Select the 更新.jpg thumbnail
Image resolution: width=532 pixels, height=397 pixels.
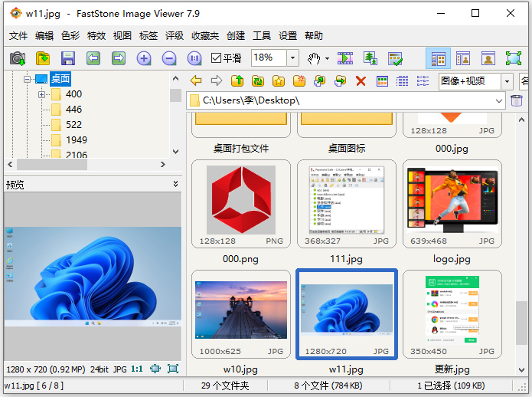tap(452, 314)
